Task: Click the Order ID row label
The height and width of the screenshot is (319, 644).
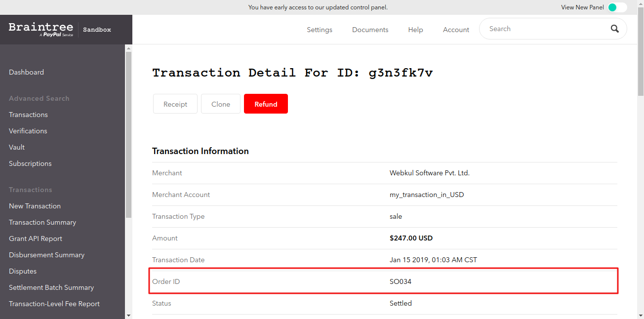Action: (166, 281)
